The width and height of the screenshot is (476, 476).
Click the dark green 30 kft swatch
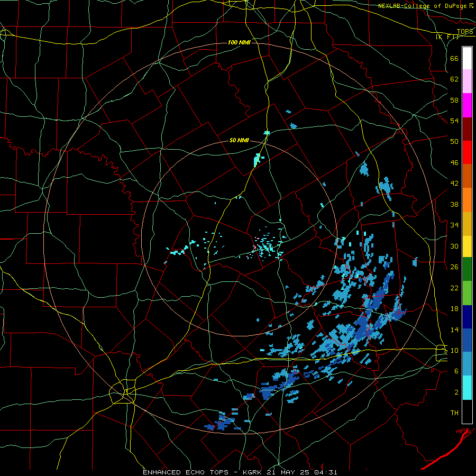(467, 269)
